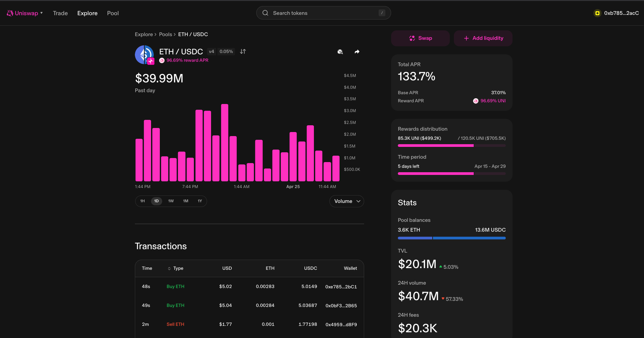Image resolution: width=644 pixels, height=338 pixels.
Task: Open the Trade menu
Action: coord(60,13)
